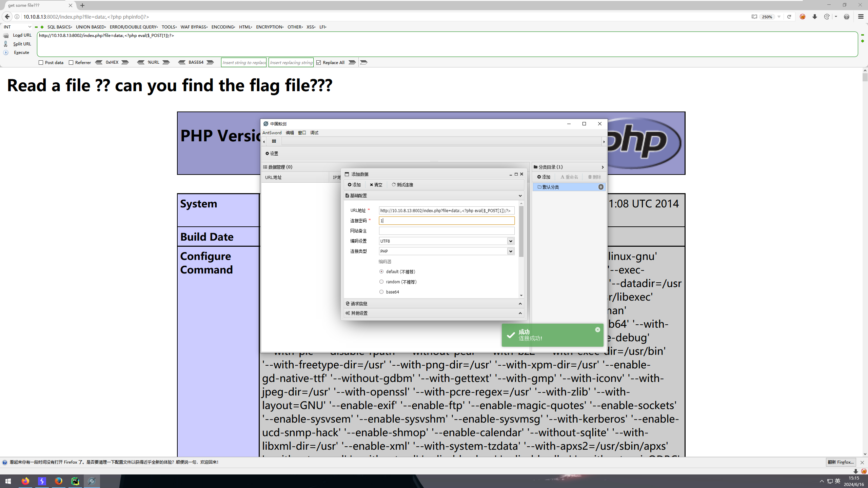This screenshot has width=868, height=488.
Task: Click the 连接密码 password input field
Action: coord(447,221)
